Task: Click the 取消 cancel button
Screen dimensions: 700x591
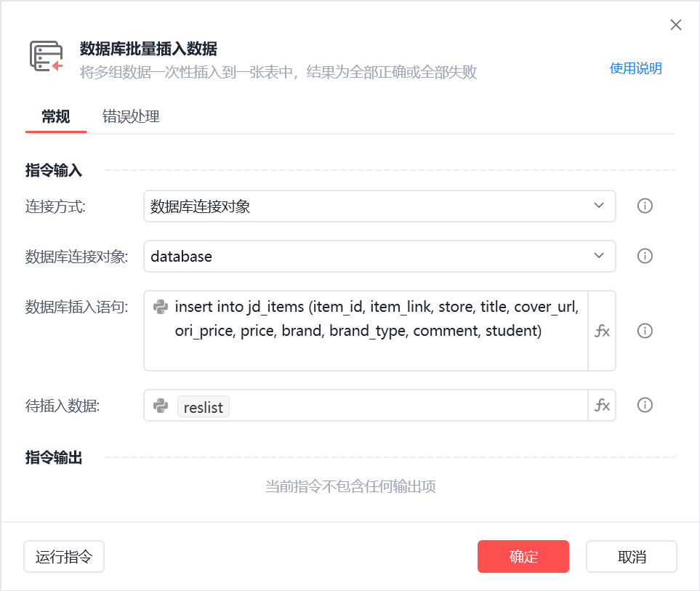Action: tap(631, 556)
